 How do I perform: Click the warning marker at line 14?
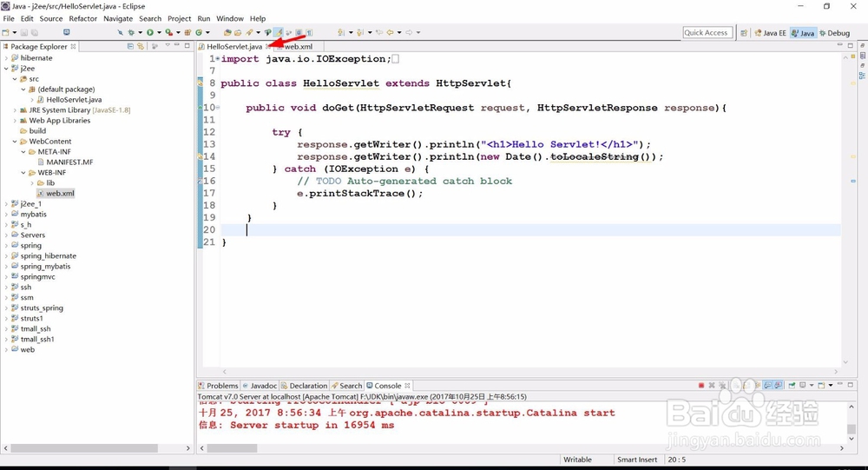click(200, 157)
